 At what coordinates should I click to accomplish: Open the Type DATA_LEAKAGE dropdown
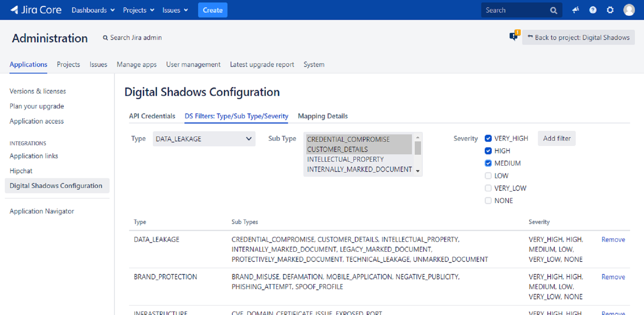click(204, 139)
